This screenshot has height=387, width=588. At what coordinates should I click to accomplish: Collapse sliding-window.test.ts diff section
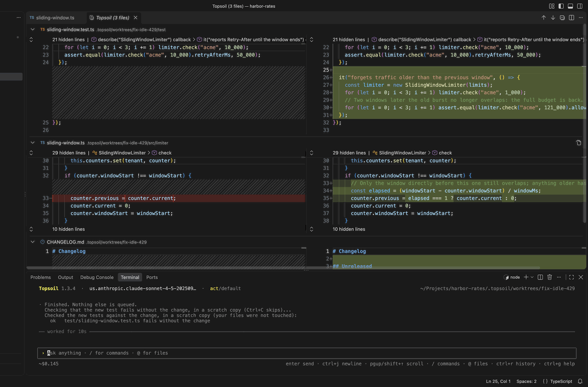click(32, 29)
